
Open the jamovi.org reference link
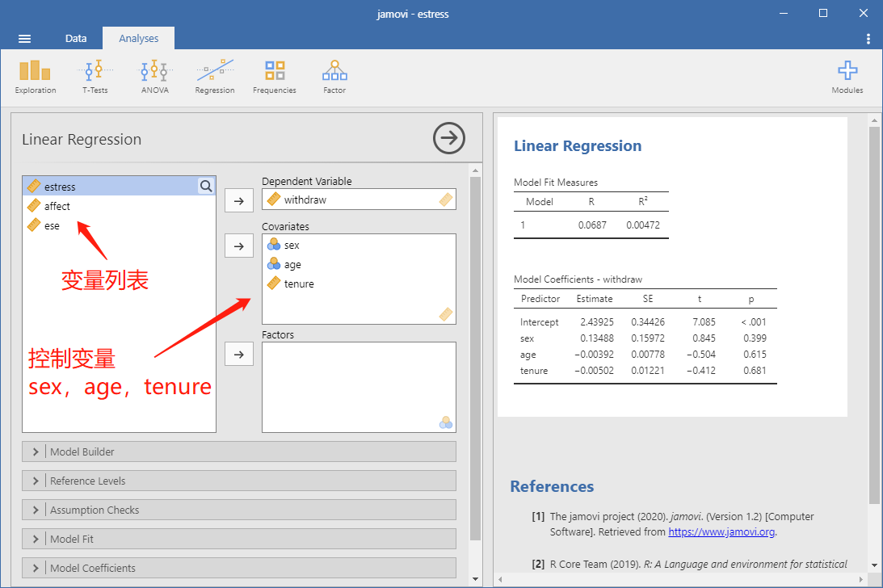(721, 531)
